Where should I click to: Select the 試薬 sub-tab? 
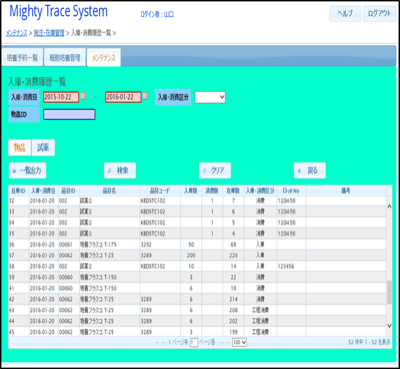click(x=43, y=148)
